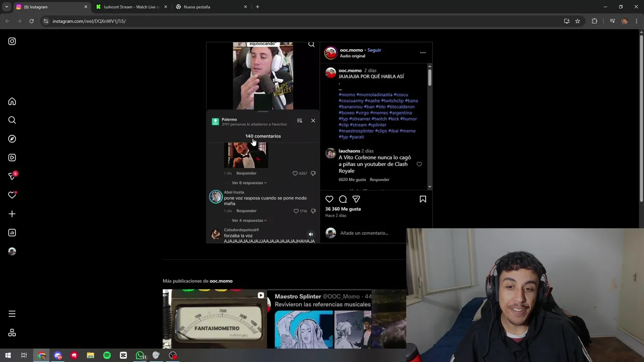Screen dimensions: 644x362
Task: Open the Meta apps icon at the sidebar bottom
Action: pyautogui.click(x=12, y=333)
